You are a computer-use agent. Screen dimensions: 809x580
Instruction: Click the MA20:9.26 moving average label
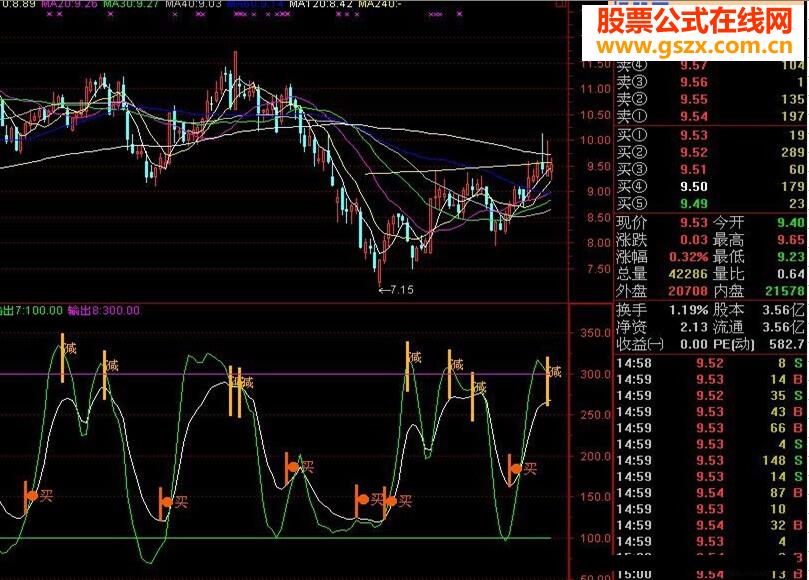coord(69,4)
